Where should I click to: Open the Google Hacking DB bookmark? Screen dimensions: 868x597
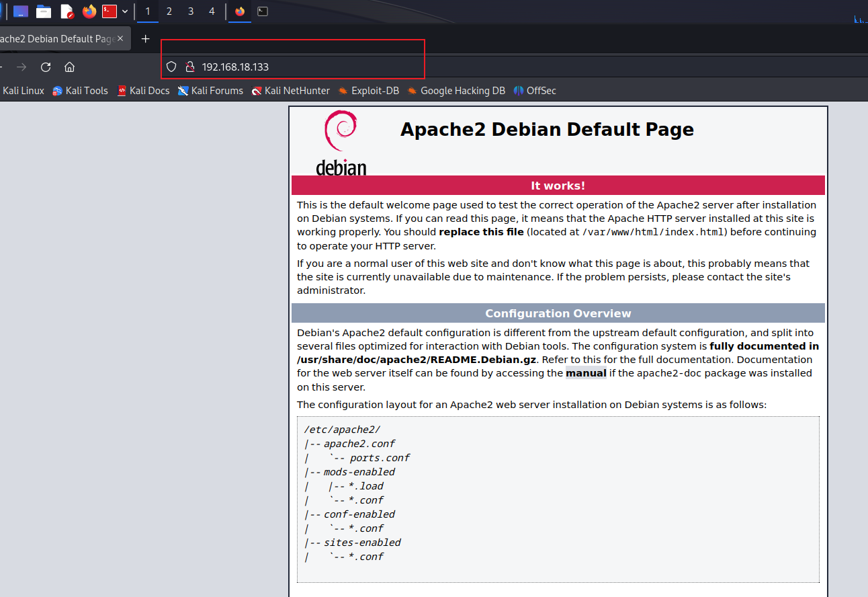point(456,91)
